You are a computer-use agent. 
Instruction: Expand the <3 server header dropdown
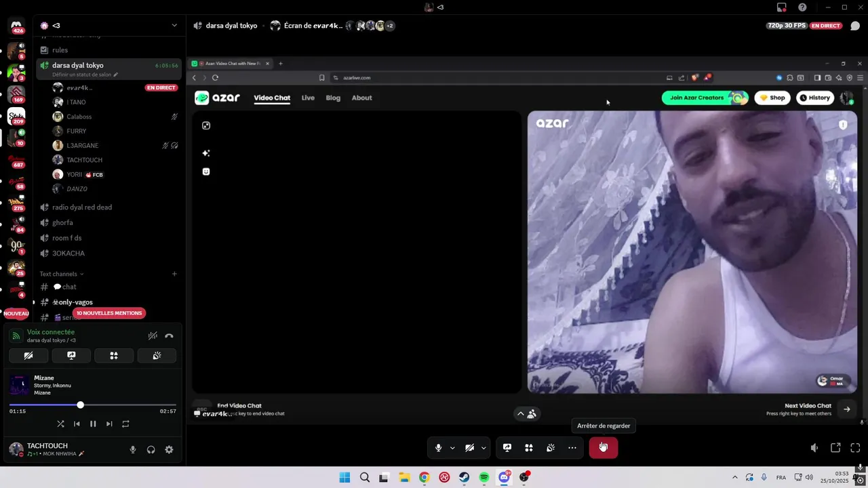[x=174, y=26]
